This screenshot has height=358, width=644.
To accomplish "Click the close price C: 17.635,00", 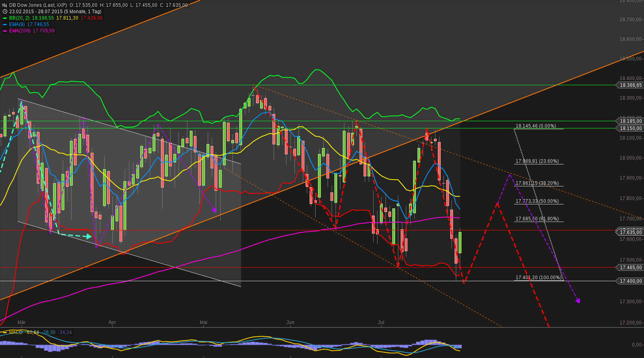I will [x=173, y=5].
